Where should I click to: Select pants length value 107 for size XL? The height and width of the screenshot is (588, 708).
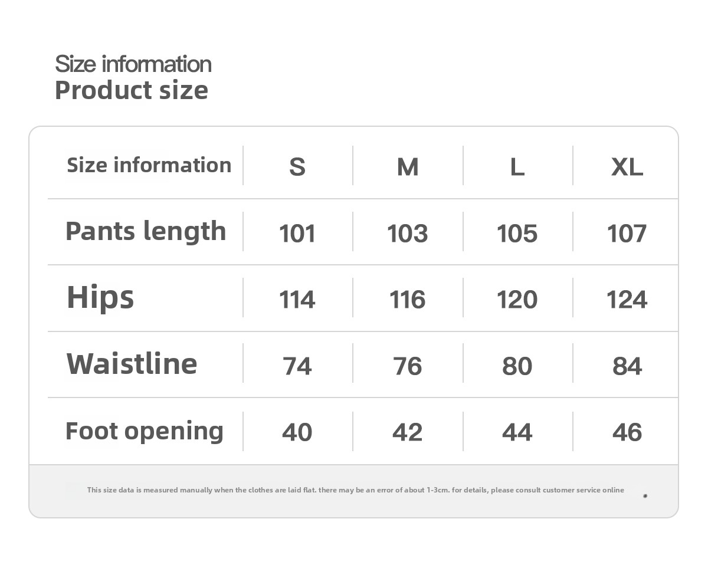point(627,233)
